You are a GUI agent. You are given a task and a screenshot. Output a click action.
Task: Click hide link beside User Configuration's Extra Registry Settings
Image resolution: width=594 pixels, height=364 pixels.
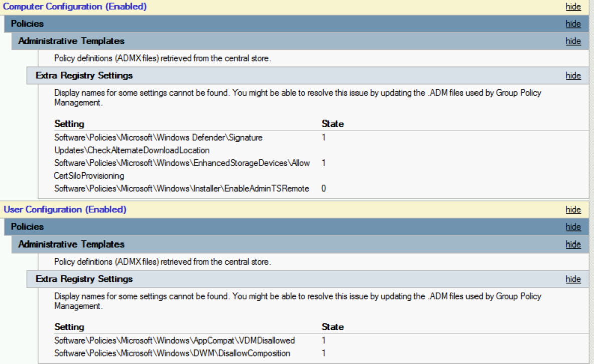click(573, 279)
